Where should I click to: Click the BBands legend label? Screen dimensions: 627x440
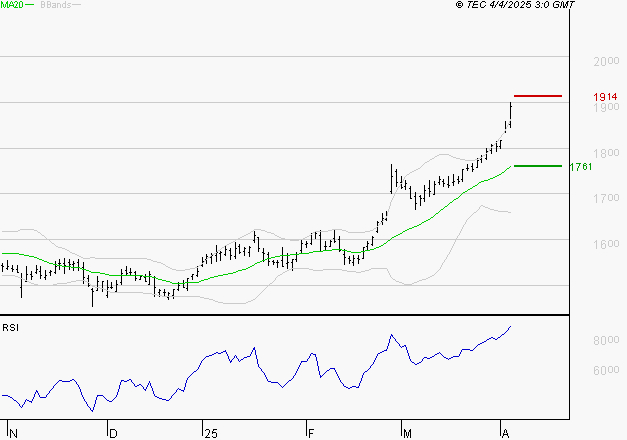coord(55,5)
